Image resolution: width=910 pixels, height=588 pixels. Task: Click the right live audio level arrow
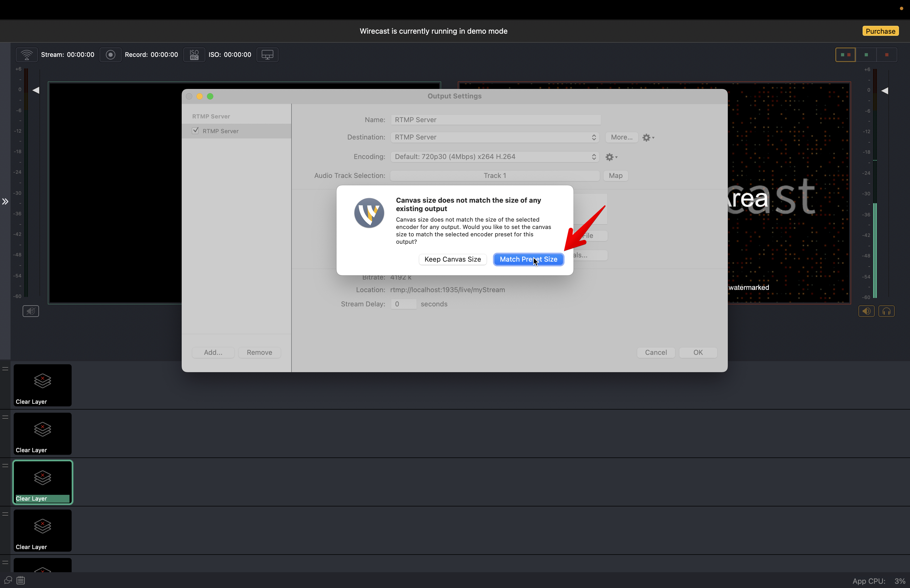point(884,91)
